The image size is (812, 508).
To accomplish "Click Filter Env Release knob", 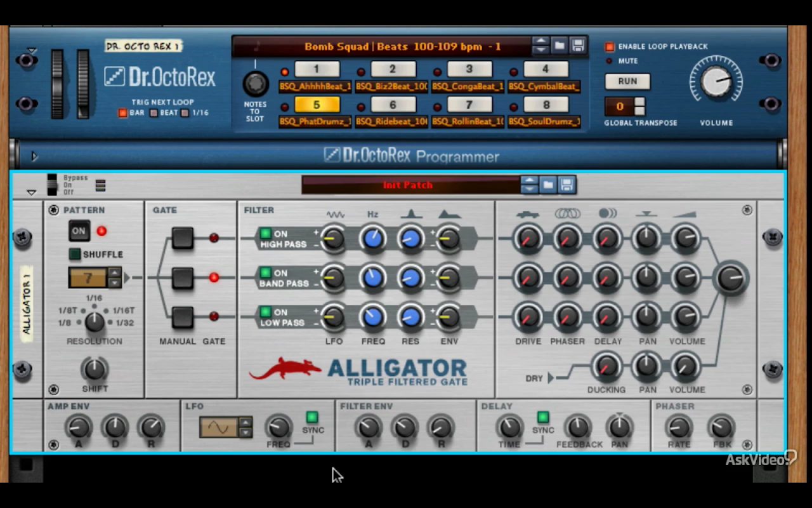I will [x=441, y=427].
